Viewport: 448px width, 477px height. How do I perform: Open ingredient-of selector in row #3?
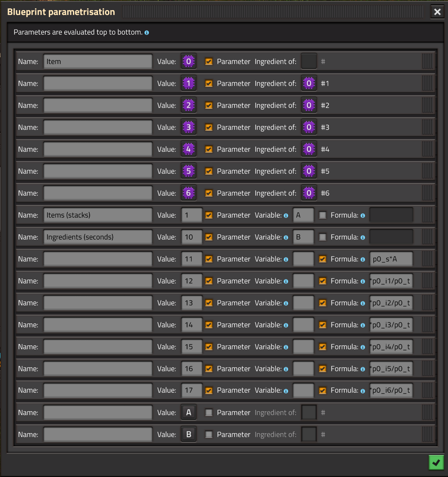[x=309, y=127]
